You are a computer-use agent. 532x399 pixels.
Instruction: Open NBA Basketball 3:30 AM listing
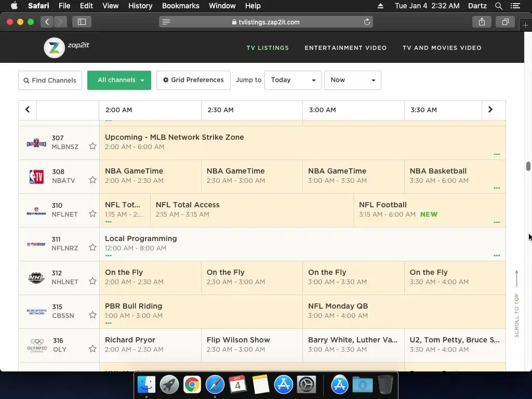(455, 177)
